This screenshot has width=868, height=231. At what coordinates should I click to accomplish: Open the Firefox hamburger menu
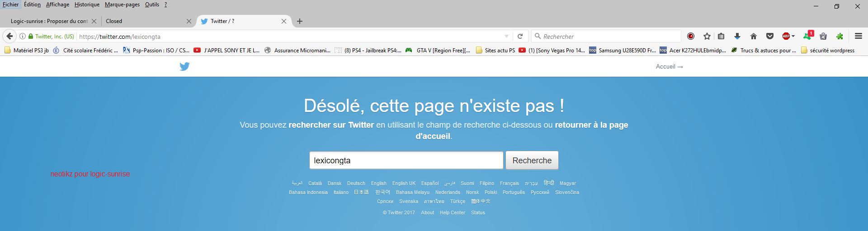tap(859, 36)
